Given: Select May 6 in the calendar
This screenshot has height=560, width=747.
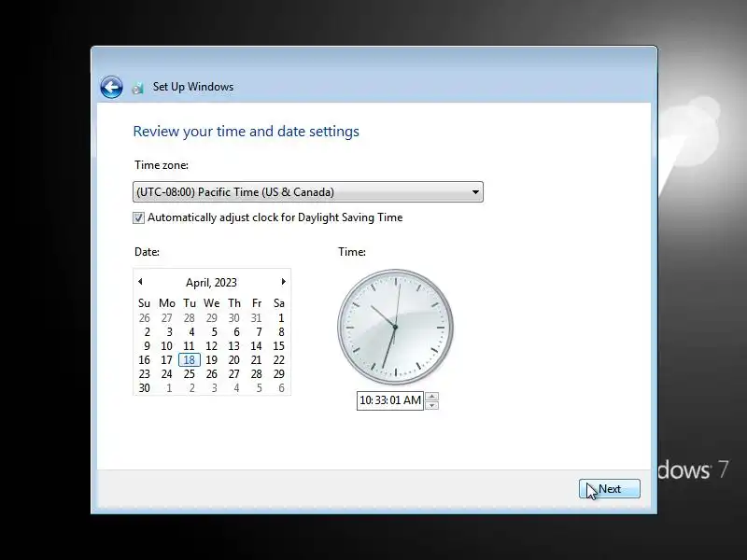Looking at the screenshot, I should click(281, 388).
